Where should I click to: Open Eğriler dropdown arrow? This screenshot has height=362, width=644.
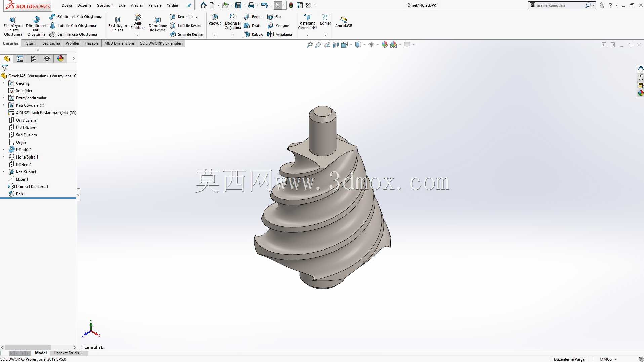325,35
